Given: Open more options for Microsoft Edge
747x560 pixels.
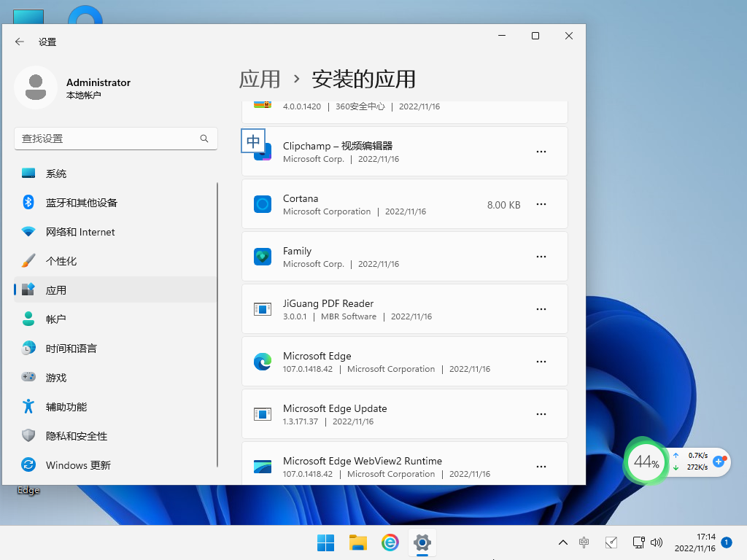Looking at the screenshot, I should pos(541,361).
